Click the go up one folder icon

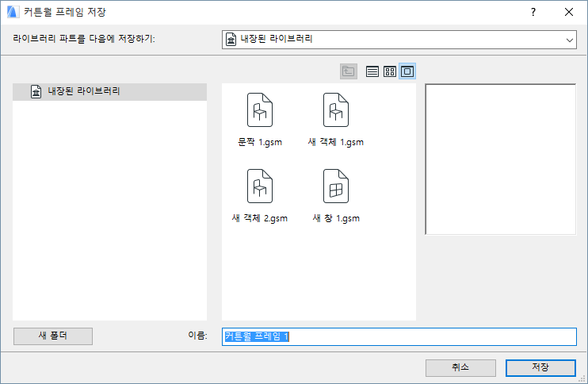point(349,71)
